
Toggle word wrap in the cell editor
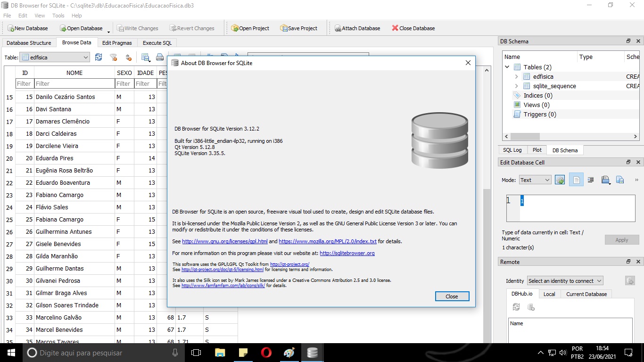tap(590, 180)
